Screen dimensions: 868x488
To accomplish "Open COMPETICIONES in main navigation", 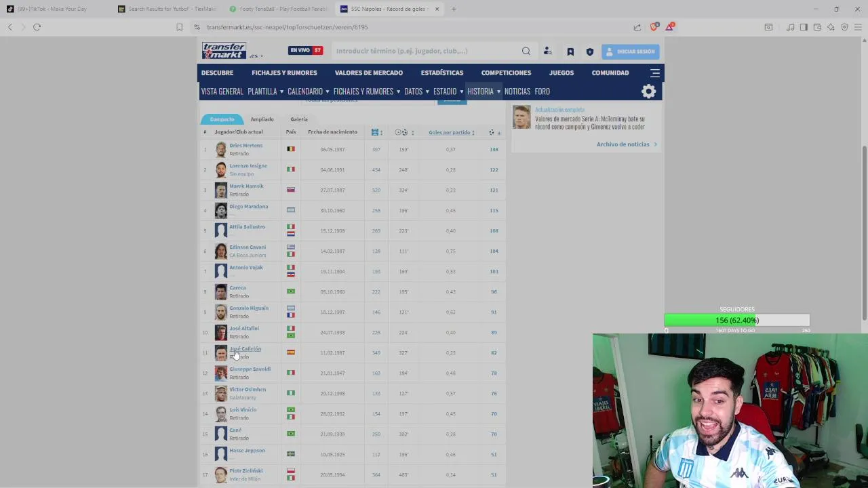I will pyautogui.click(x=506, y=73).
